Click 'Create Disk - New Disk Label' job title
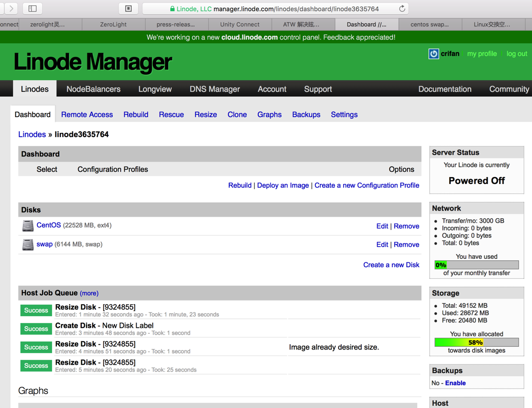Viewport: 532px width, 408px height. [104, 326]
